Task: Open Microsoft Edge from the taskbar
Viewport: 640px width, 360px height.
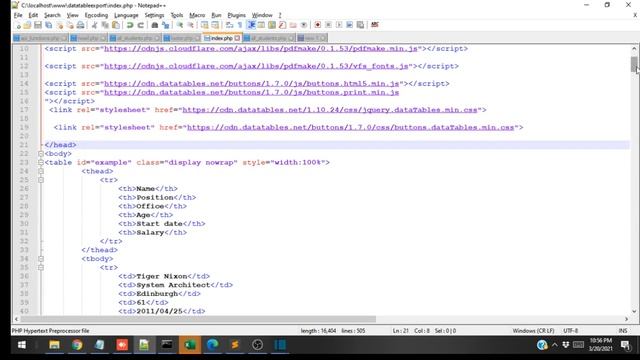Action: 212,345
